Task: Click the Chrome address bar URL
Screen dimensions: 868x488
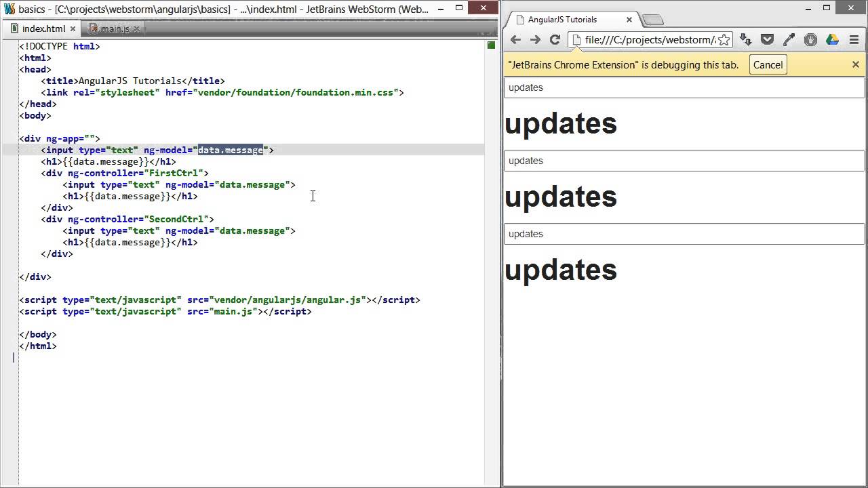Action: [x=650, y=40]
